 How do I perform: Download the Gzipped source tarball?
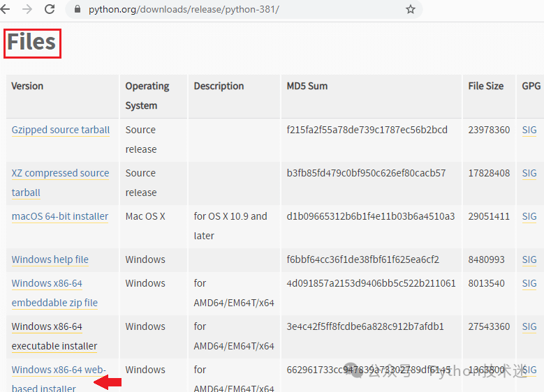pyautogui.click(x=61, y=130)
